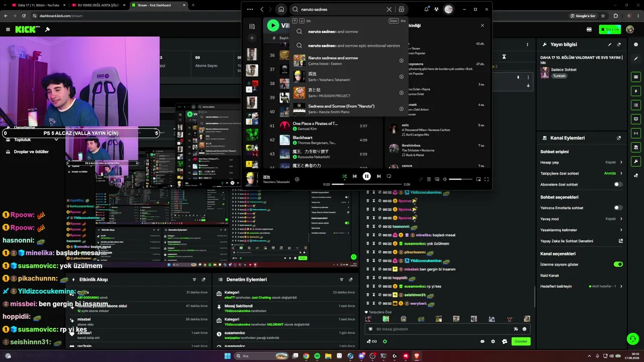Viewport: 644px width, 362px height.
Task: Play the Spotify playlist with green button
Action: tap(273, 25)
